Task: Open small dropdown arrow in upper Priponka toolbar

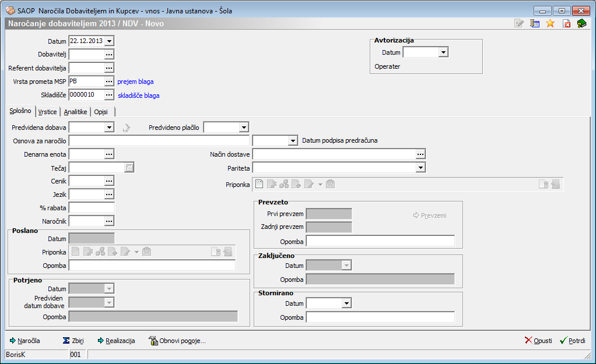Action: click(x=320, y=185)
